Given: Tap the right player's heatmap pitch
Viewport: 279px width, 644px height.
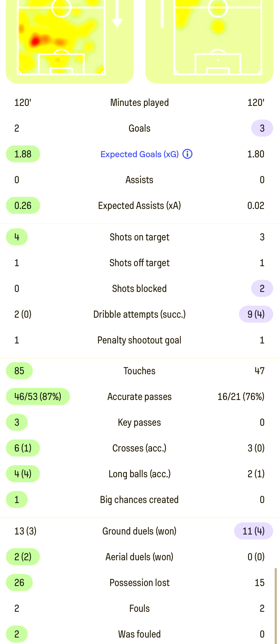Looking at the screenshot, I should [218, 37].
